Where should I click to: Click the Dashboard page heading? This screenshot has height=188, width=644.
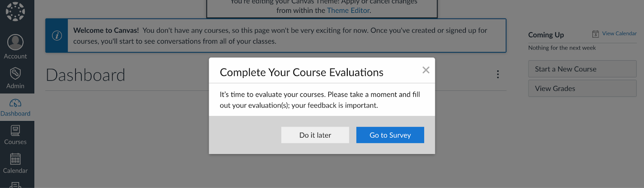pyautogui.click(x=85, y=75)
